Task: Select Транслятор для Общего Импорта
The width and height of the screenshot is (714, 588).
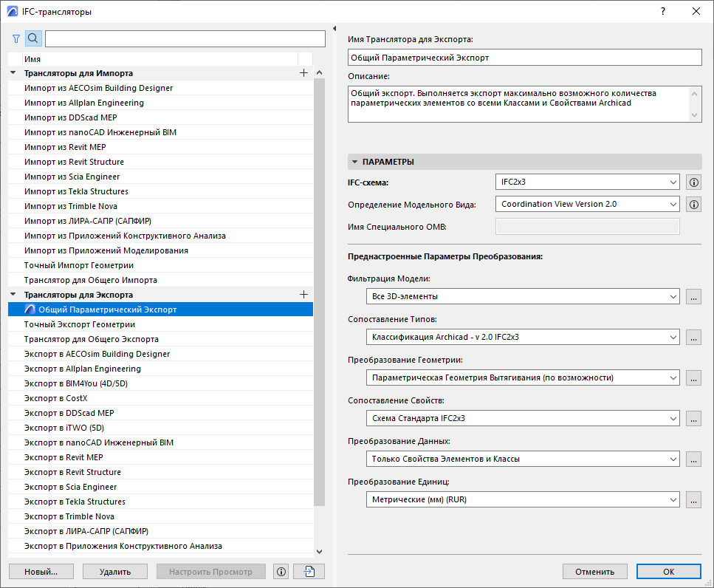Action: point(160,280)
